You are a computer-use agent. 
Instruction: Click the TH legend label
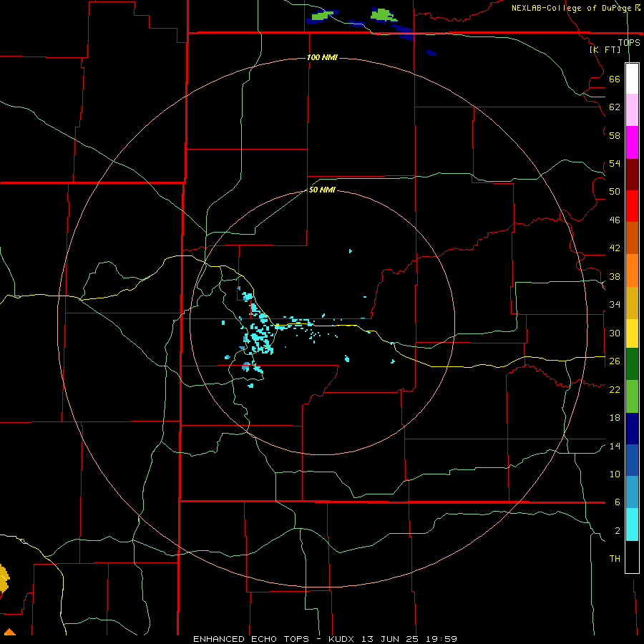(x=615, y=559)
